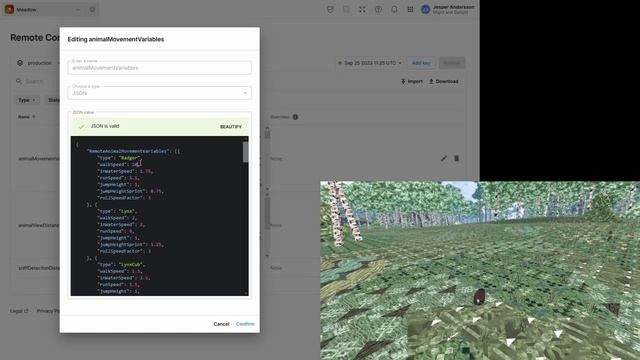Open the Sep 25 2023 version dropdown
Viewport: 640px width, 360px height.
370,63
